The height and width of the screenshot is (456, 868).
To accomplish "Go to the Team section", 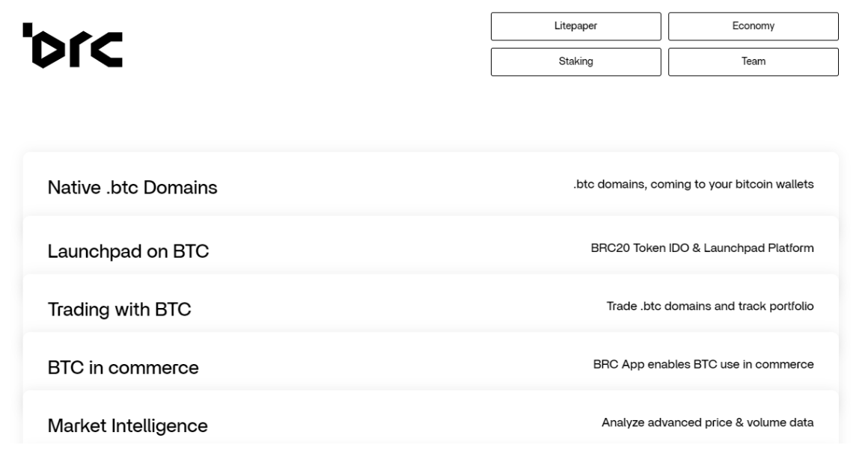I will click(x=754, y=62).
